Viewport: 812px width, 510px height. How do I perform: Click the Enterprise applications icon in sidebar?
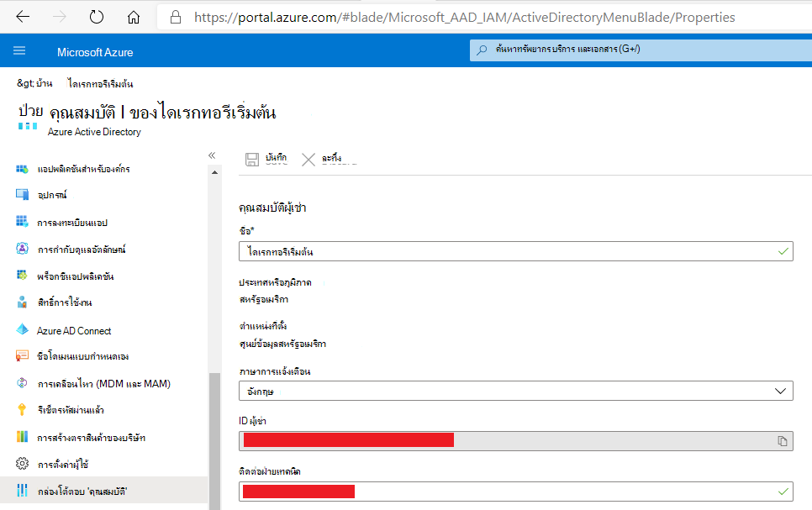(x=22, y=169)
